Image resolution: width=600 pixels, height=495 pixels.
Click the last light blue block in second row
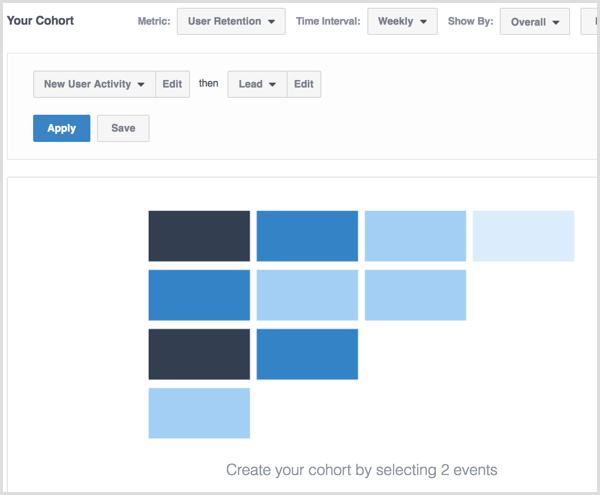(x=415, y=295)
